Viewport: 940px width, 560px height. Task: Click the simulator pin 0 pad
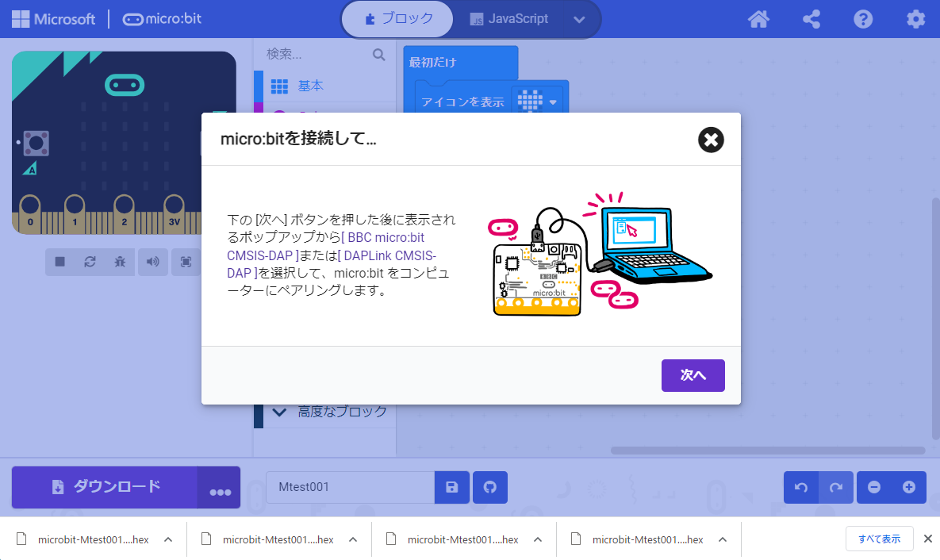click(30, 214)
